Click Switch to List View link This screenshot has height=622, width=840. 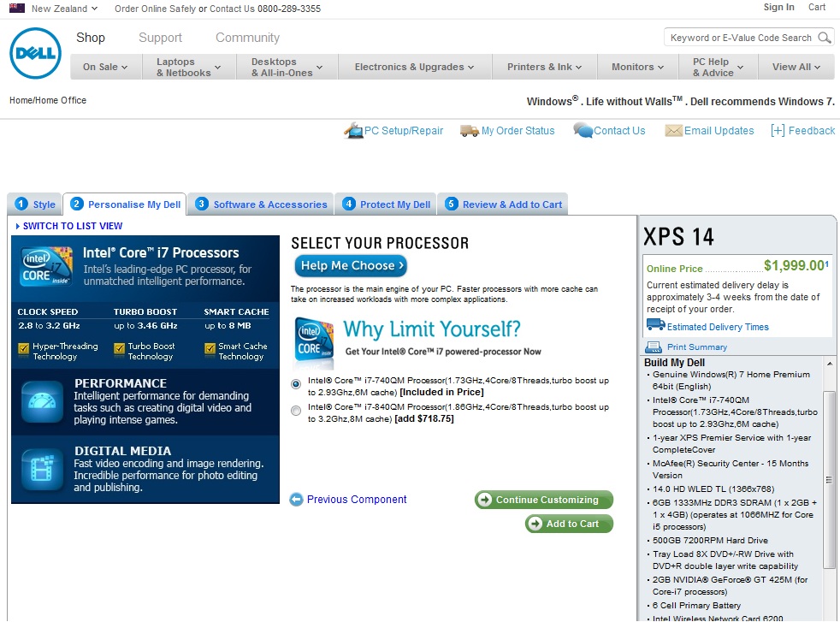coord(73,226)
